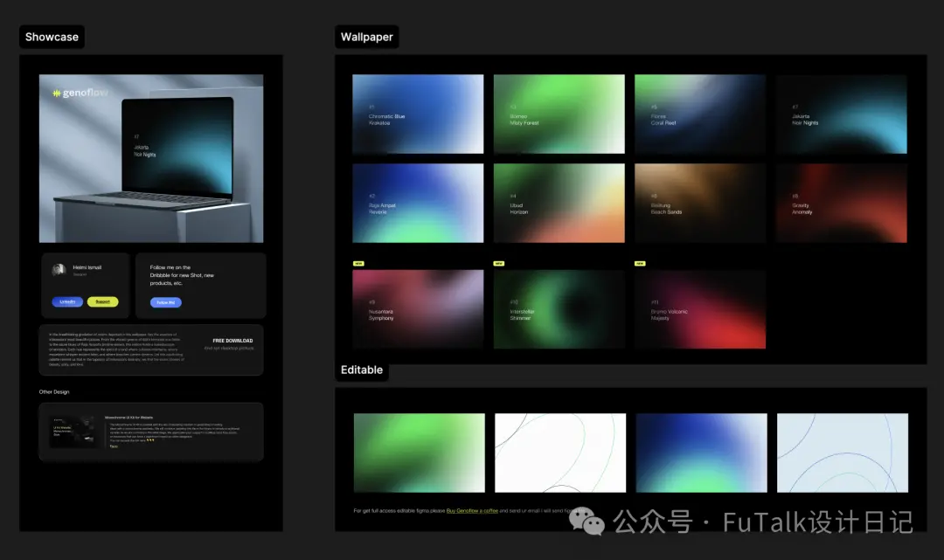Click Helmi Ismail's profile avatar

click(59, 269)
